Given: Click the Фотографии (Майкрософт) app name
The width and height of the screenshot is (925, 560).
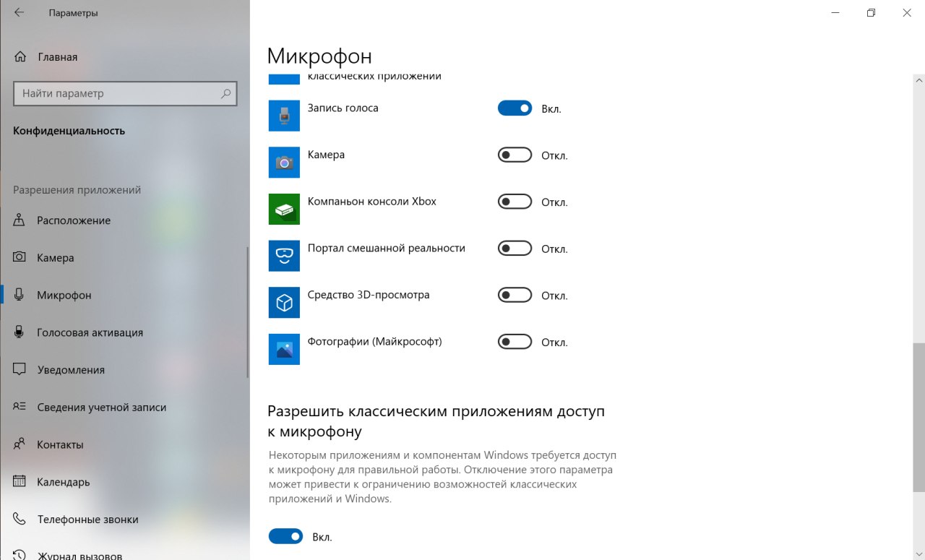Looking at the screenshot, I should pos(374,341).
